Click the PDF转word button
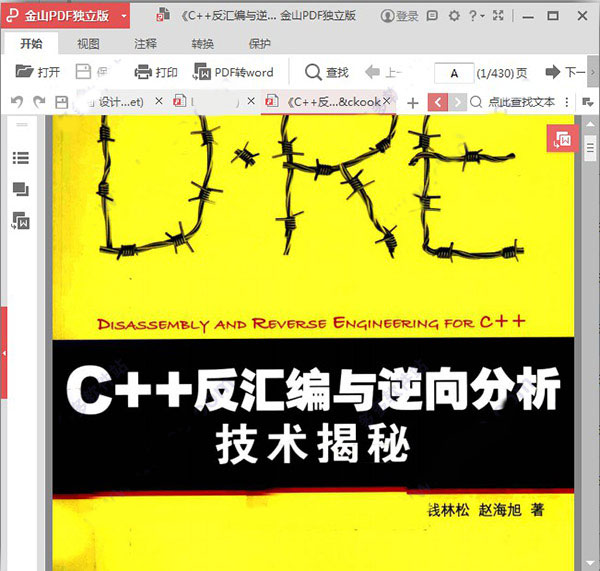Image resolution: width=600 pixels, height=571 pixels. click(233, 72)
